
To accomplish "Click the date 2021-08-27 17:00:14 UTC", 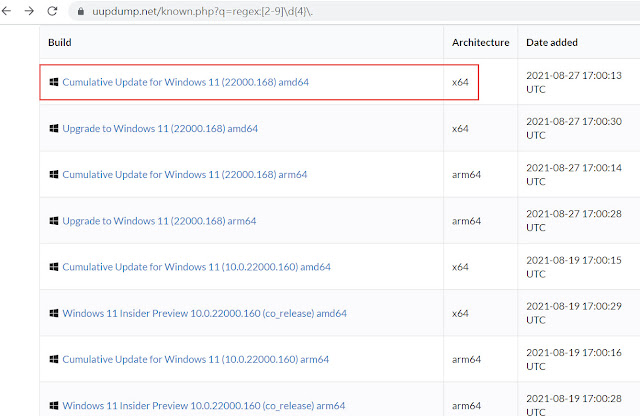I will point(574,174).
